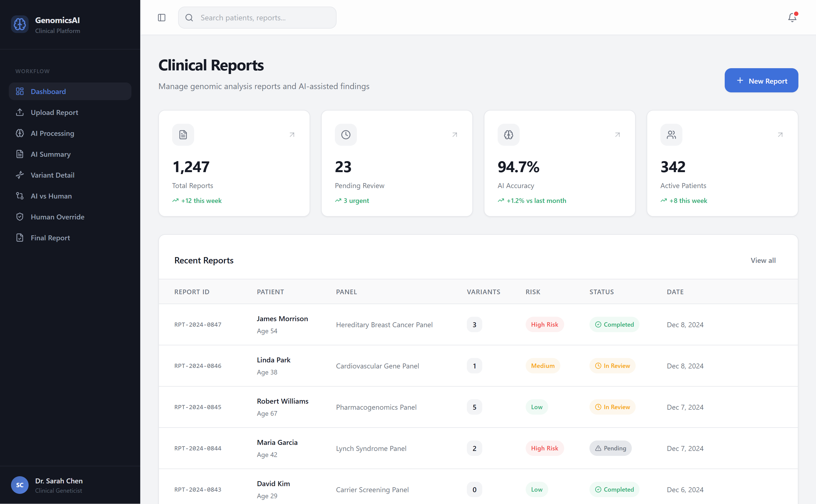Open Active Patients card arrow
The width and height of the screenshot is (816, 504).
tap(780, 135)
